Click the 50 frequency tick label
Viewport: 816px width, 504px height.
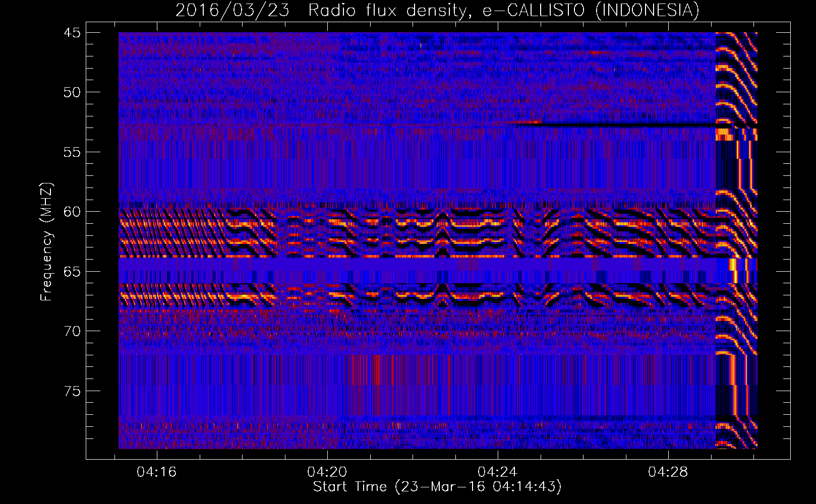pos(72,92)
